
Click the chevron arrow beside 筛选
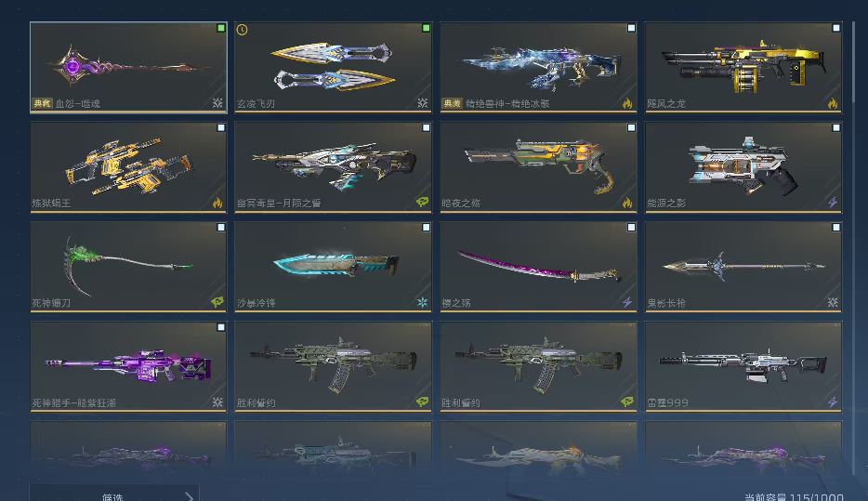click(190, 496)
